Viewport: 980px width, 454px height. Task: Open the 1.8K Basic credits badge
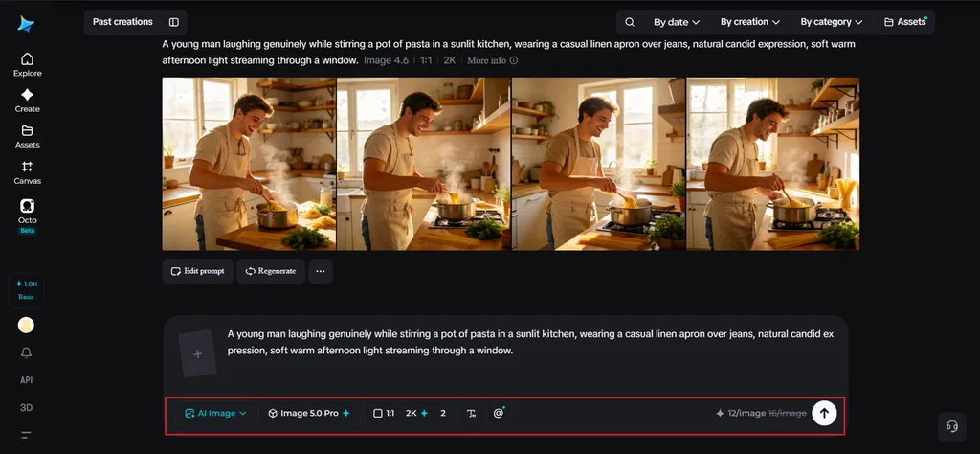pos(26,290)
